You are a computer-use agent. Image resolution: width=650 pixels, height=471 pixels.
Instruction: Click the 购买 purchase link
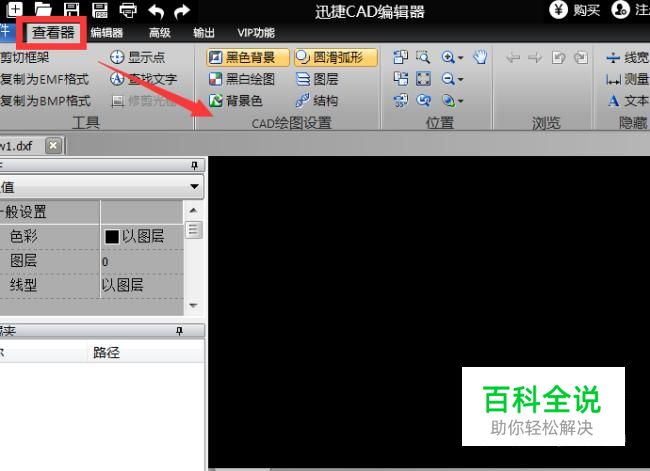pos(587,10)
